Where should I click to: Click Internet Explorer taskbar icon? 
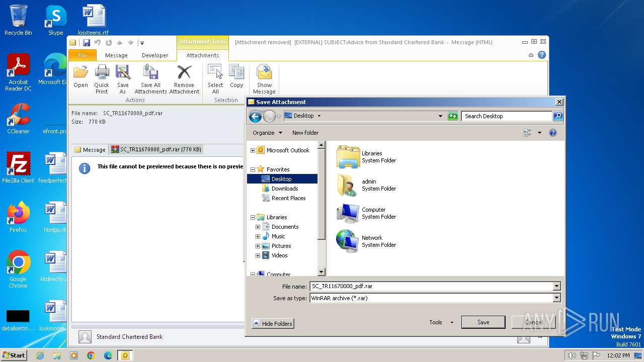[40, 355]
